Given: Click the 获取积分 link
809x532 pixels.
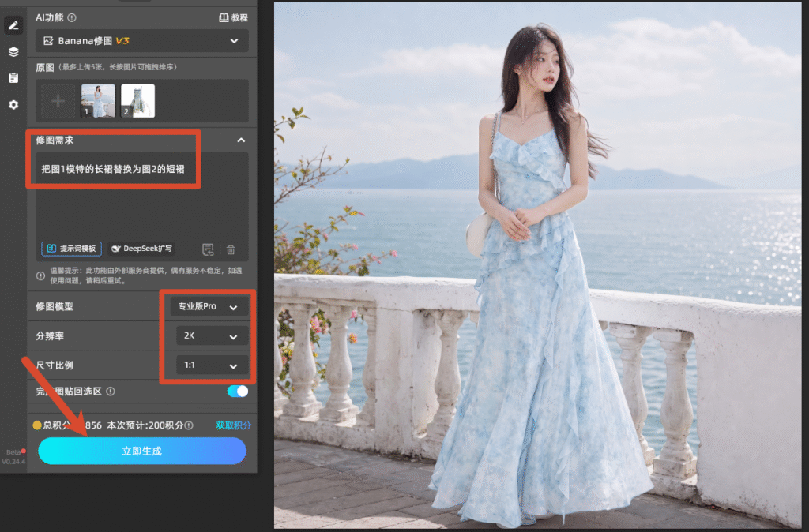Looking at the screenshot, I should pyautogui.click(x=233, y=425).
